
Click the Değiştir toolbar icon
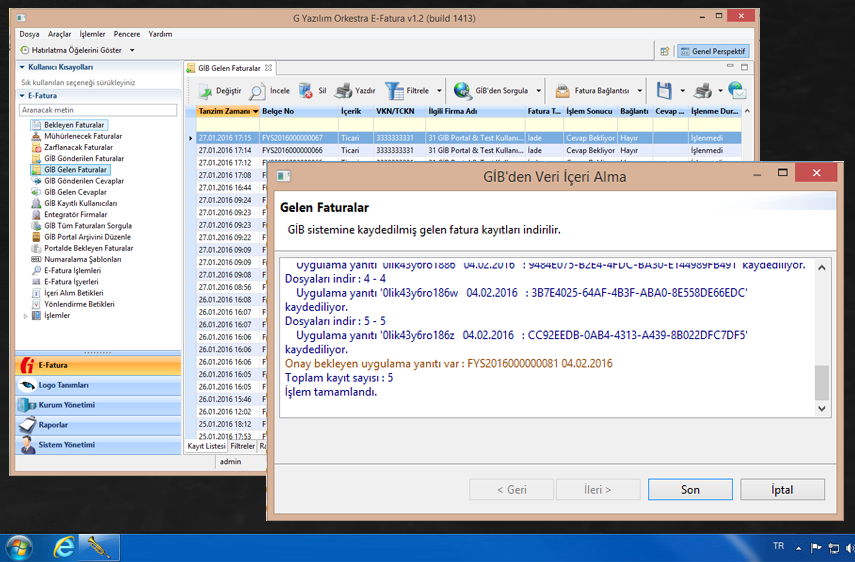(205, 92)
